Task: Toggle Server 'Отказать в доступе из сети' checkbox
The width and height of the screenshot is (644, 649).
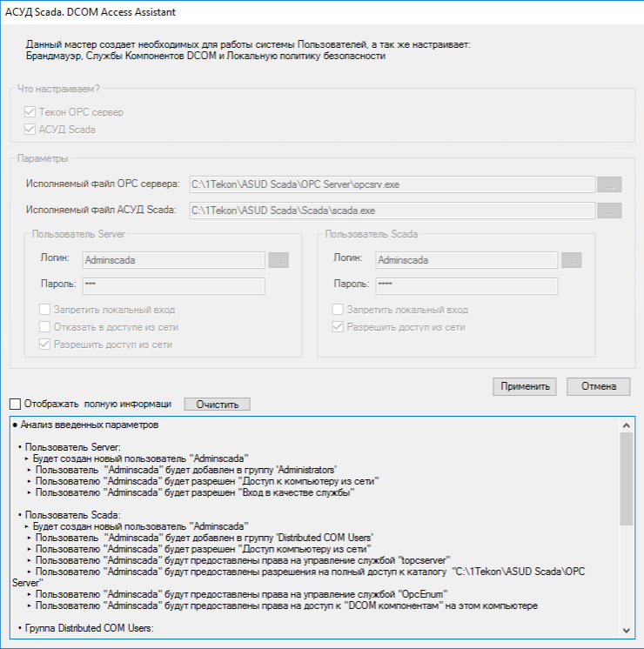Action: coord(45,327)
